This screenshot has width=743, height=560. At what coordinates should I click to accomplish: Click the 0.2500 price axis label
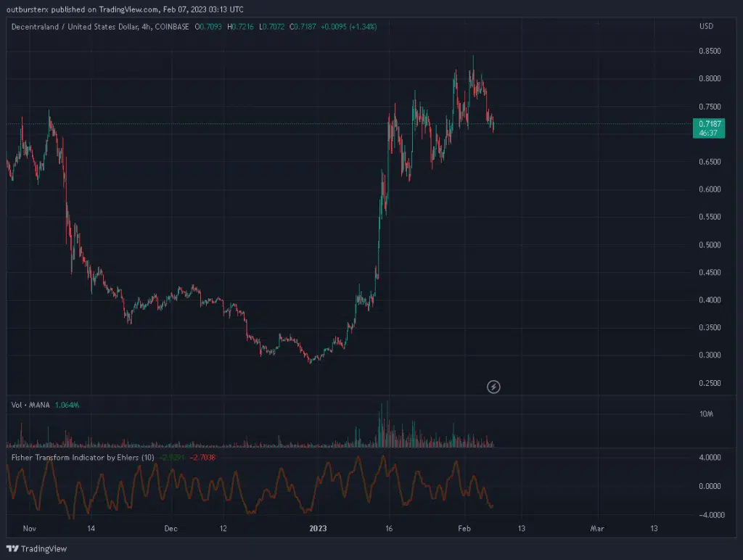pyautogui.click(x=710, y=383)
